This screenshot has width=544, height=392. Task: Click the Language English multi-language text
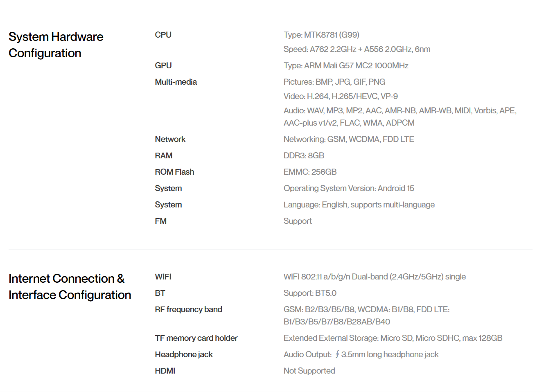[359, 205]
